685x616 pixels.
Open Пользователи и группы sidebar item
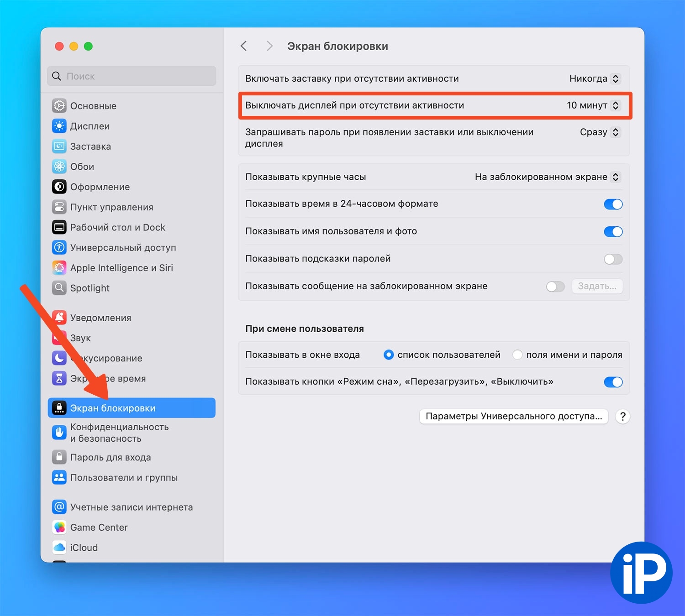[x=132, y=477]
